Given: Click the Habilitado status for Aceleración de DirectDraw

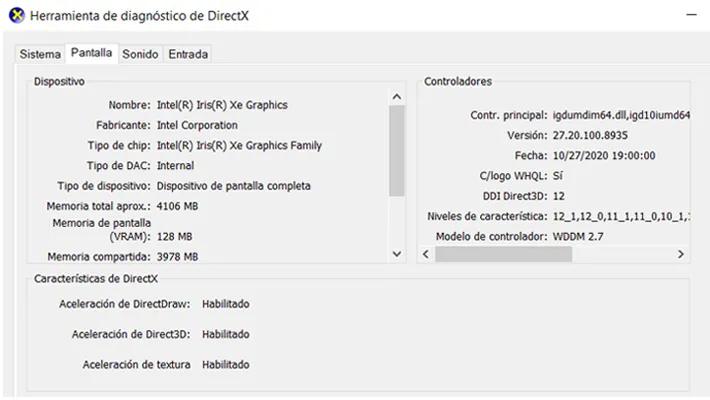Looking at the screenshot, I should [225, 304].
